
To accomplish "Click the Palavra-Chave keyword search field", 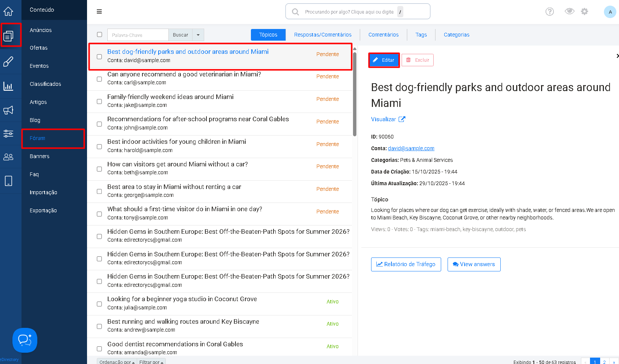I will point(138,35).
